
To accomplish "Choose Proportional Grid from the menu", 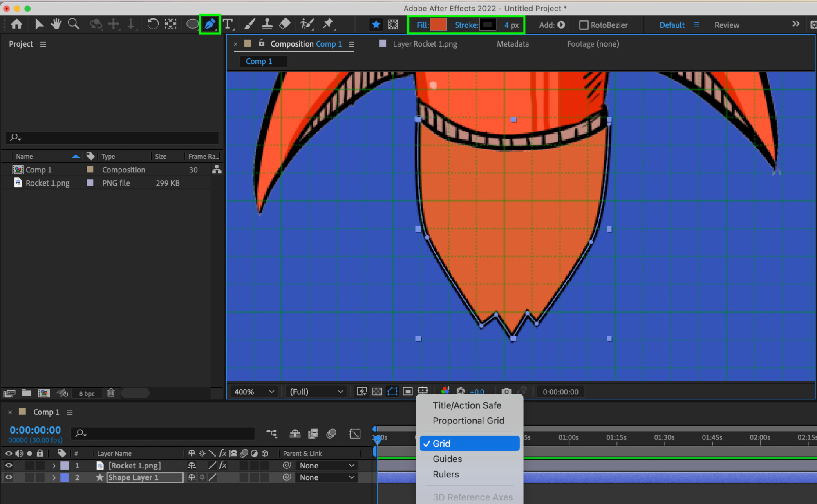I will (468, 421).
